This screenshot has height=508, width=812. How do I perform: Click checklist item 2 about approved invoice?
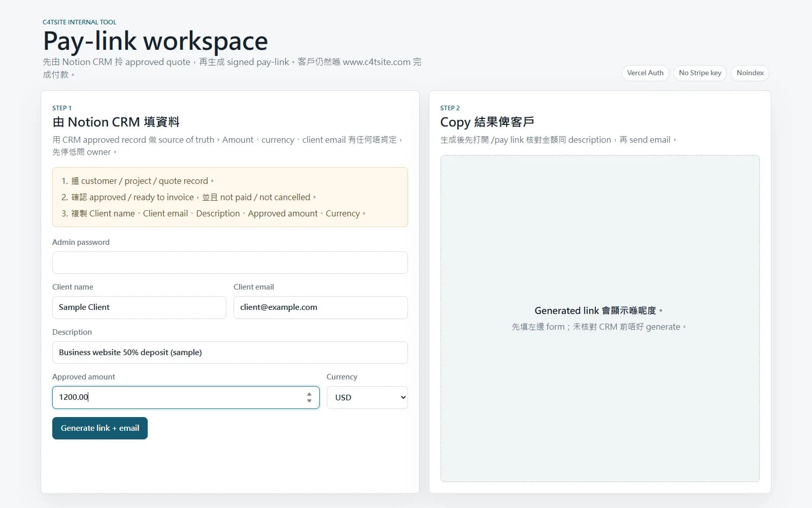(189, 197)
